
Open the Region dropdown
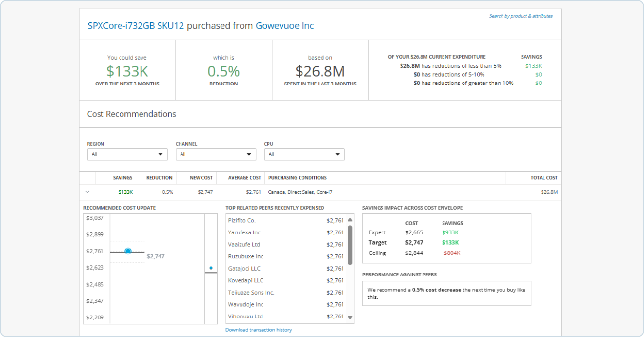[x=127, y=154]
